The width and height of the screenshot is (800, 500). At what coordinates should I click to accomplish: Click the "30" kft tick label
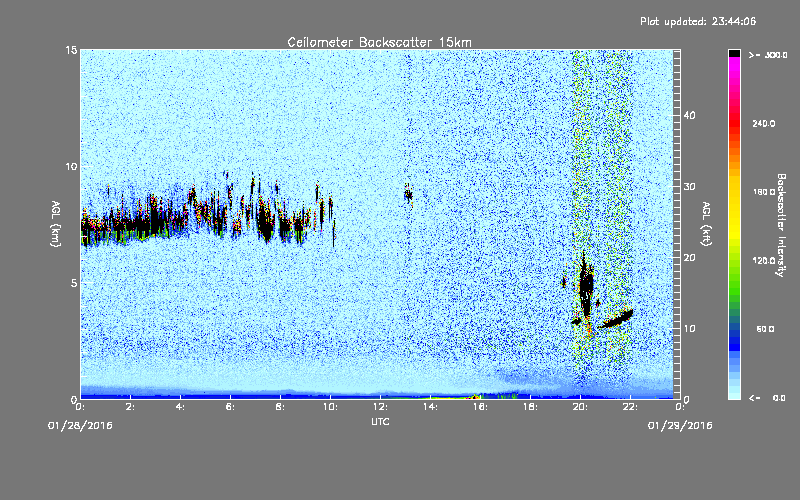[x=689, y=187]
